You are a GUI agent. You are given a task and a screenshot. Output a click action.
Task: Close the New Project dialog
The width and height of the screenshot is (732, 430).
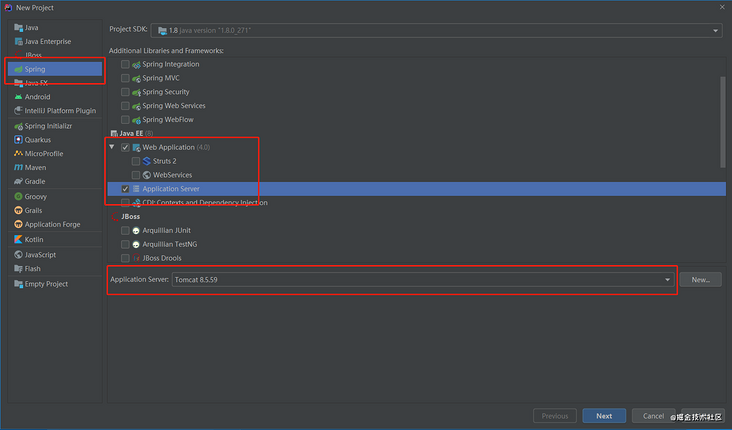pyautogui.click(x=722, y=7)
